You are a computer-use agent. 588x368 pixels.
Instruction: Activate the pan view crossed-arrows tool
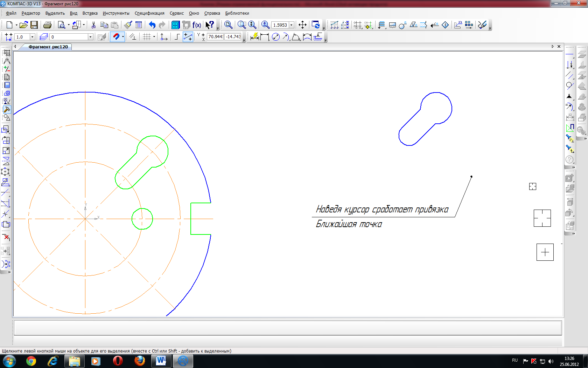pyautogui.click(x=302, y=25)
